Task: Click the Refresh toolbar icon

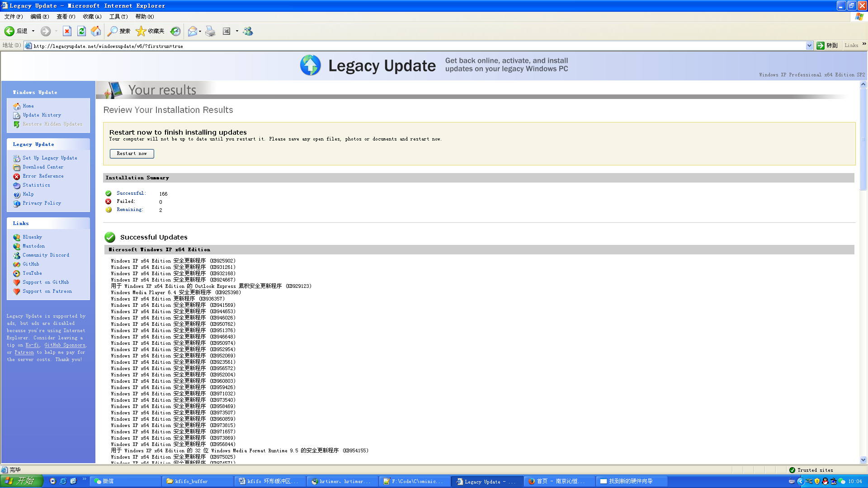Action: 81,31
